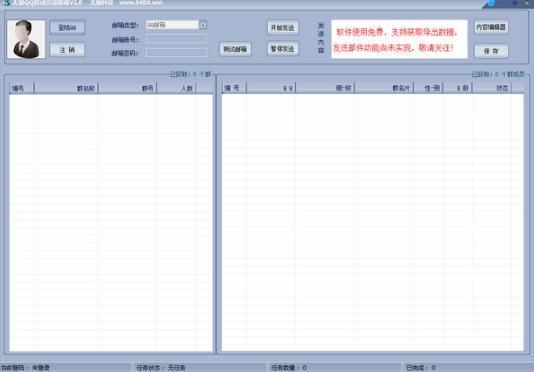Sort group list by 群号 column
The image size is (534, 372).
(128, 88)
